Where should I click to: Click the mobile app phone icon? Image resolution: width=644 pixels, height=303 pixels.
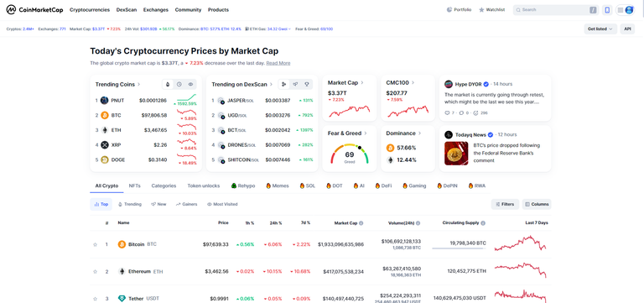coord(607,10)
